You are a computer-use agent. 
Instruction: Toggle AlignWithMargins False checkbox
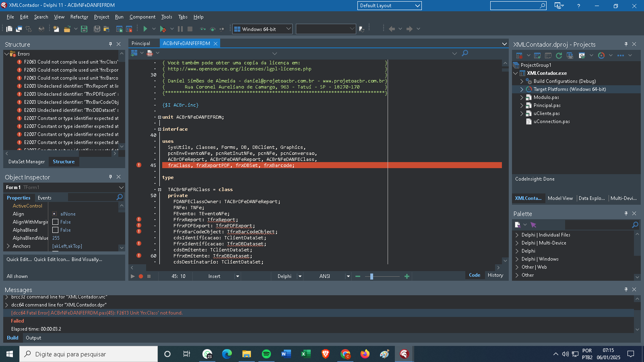[x=56, y=222]
